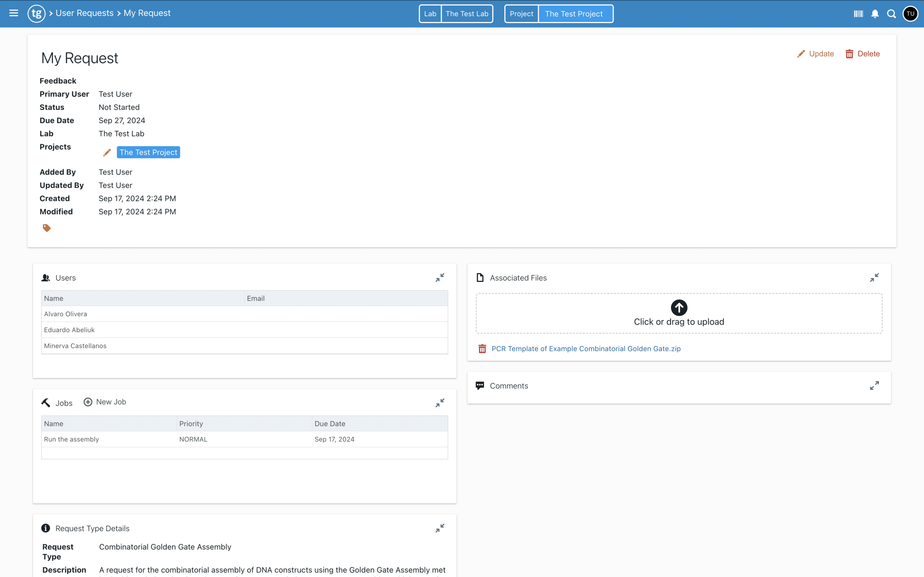Delete the PCR Template zip file

[x=482, y=349]
